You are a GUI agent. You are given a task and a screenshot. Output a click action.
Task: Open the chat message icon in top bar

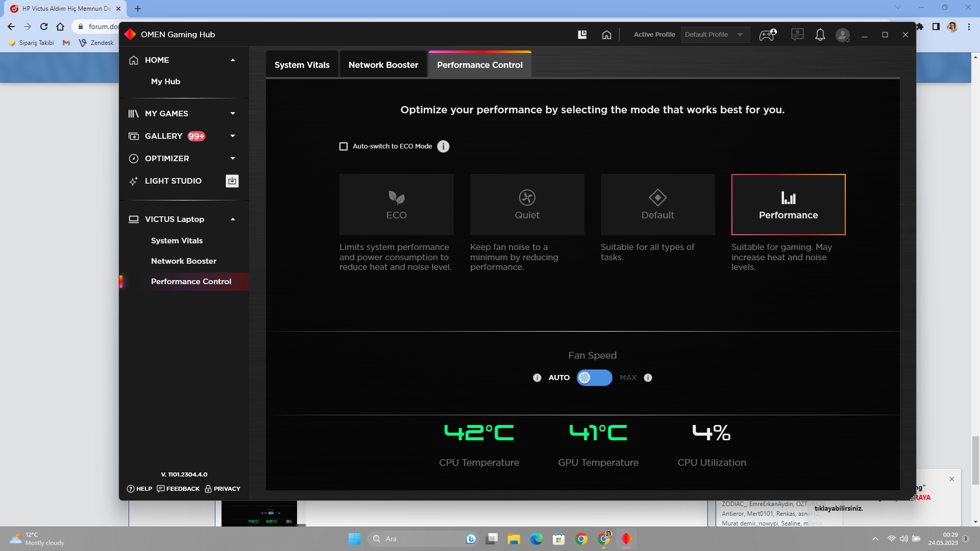(x=797, y=34)
